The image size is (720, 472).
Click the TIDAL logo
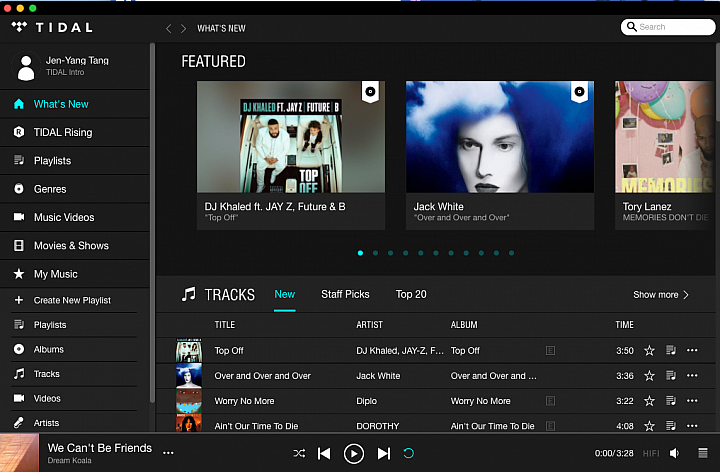[x=52, y=28]
